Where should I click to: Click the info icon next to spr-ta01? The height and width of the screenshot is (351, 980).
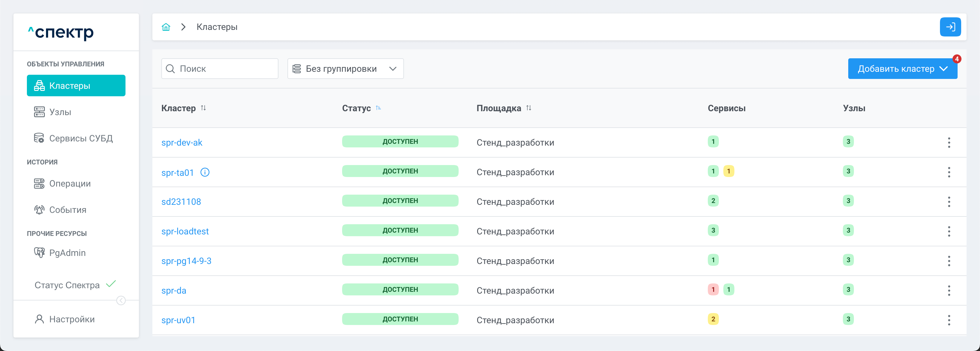[205, 173]
